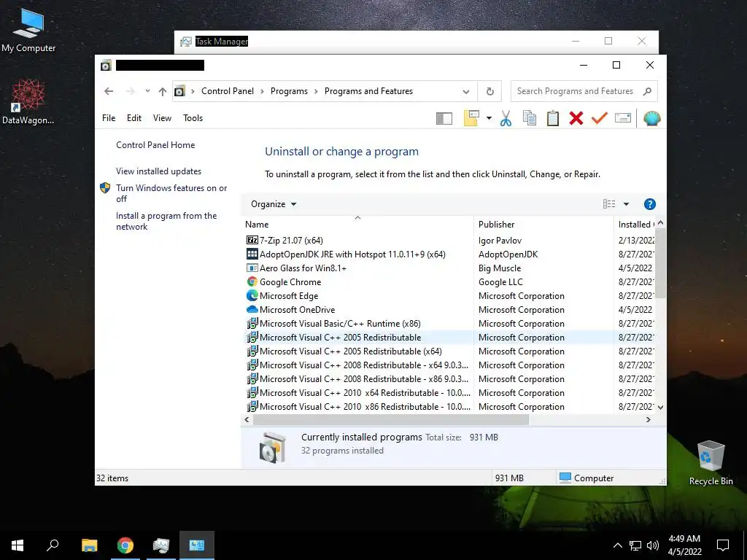
Task: Click horizontal scrollbar right arrow
Action: tap(648, 419)
